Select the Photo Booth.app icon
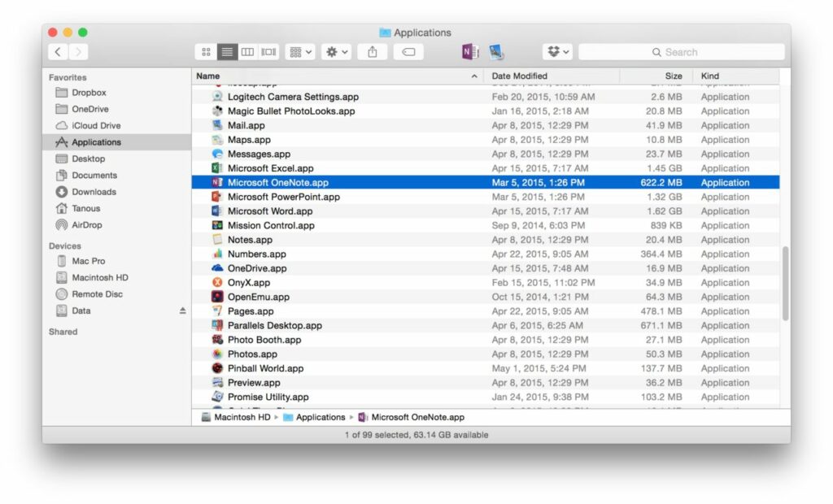 click(x=216, y=340)
